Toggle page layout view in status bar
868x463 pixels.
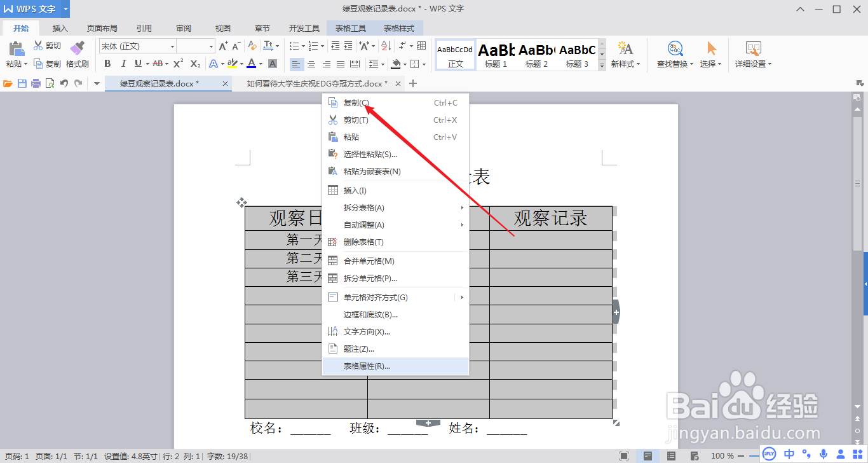pos(648,455)
